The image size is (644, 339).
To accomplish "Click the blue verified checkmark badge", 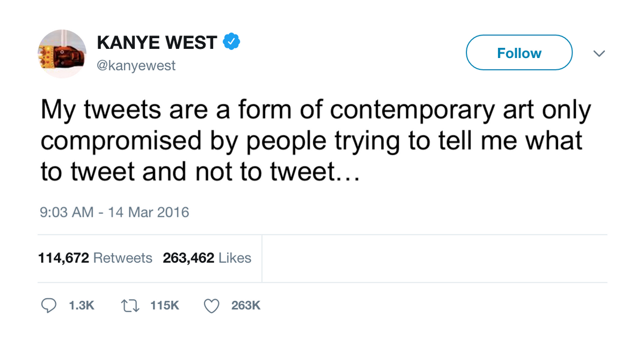I will (231, 42).
